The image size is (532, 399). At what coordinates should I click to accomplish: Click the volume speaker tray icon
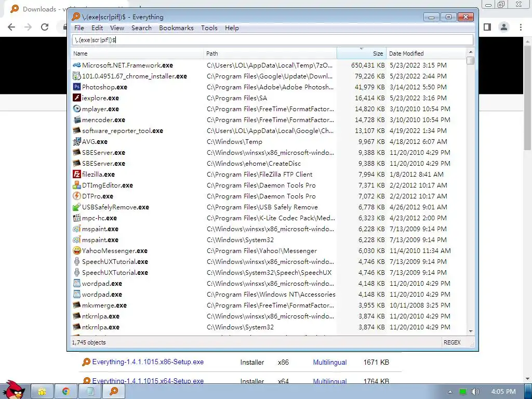tap(475, 392)
